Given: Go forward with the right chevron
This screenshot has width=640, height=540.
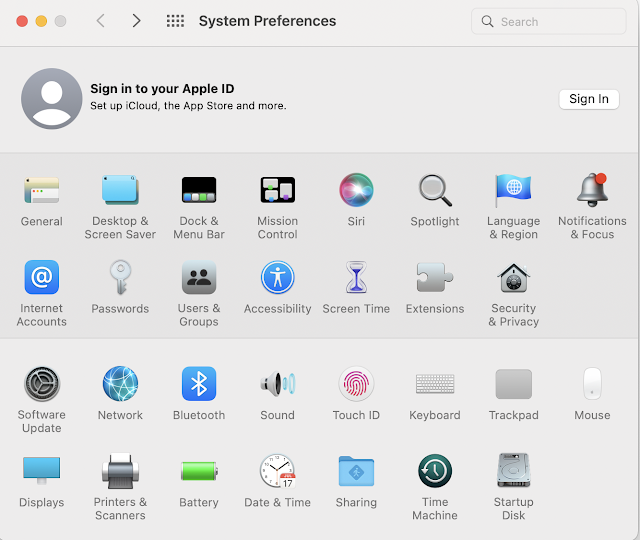Looking at the screenshot, I should [x=136, y=20].
